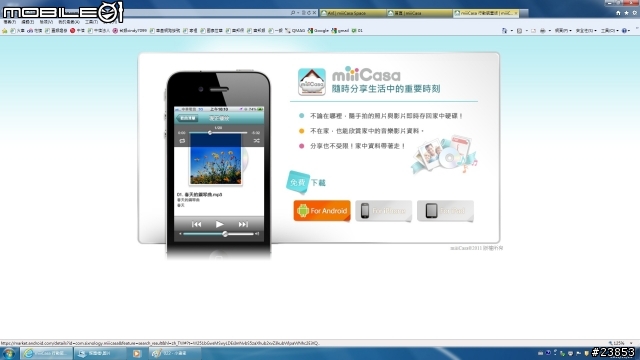Open the Safety (安全性) command bar menu
This screenshot has height=360, width=640.
[586, 31]
